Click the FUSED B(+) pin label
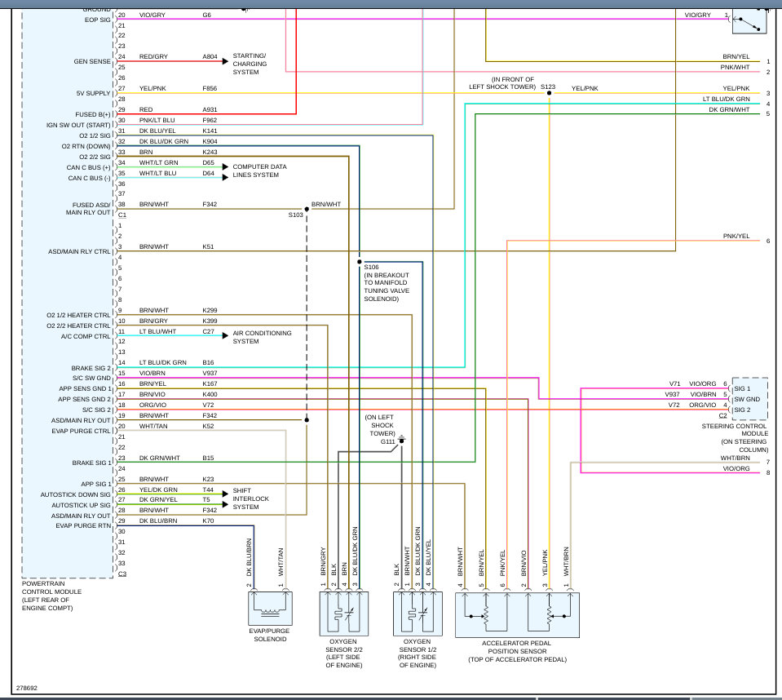This screenshot has width=782, height=700. (x=93, y=114)
